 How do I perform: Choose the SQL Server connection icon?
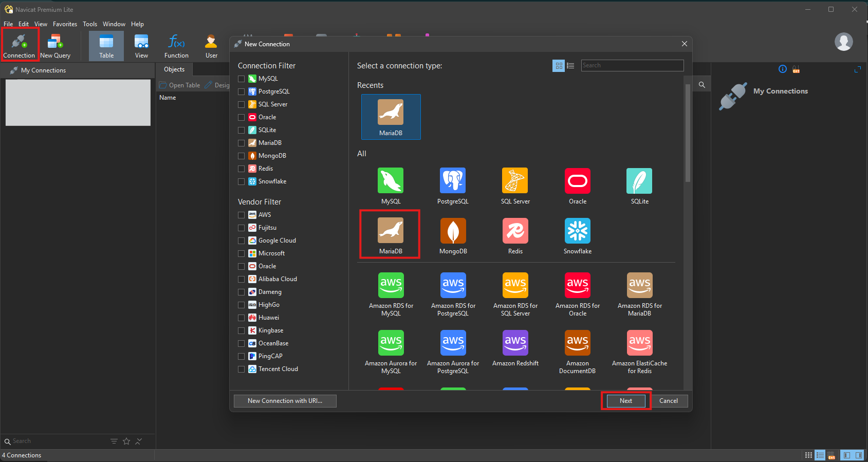tap(515, 181)
